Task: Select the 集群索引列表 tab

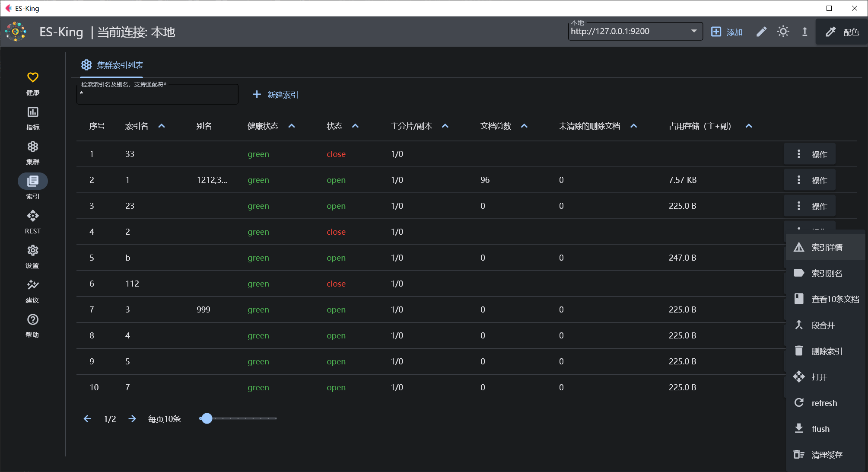Action: [x=112, y=65]
